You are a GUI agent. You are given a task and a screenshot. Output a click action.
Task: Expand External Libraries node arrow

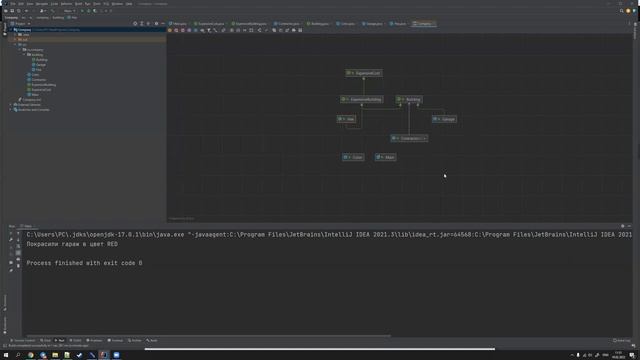tap(11, 105)
